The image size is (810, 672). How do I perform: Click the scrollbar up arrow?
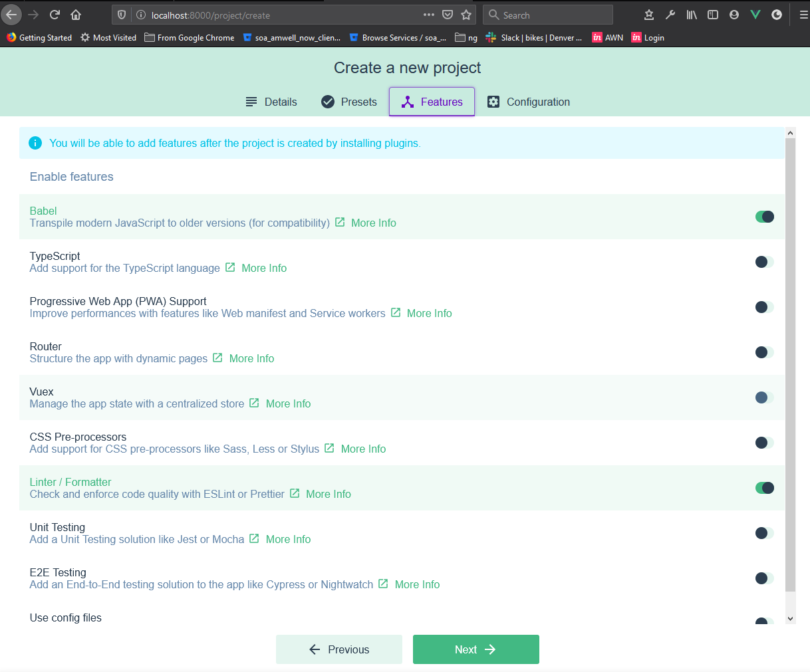(790, 133)
